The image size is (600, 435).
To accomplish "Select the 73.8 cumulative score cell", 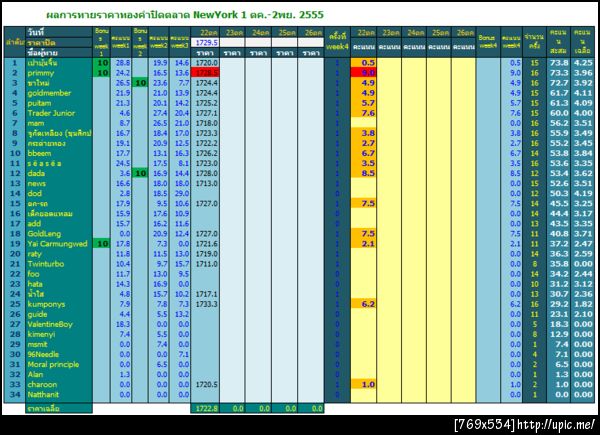I will [558, 63].
